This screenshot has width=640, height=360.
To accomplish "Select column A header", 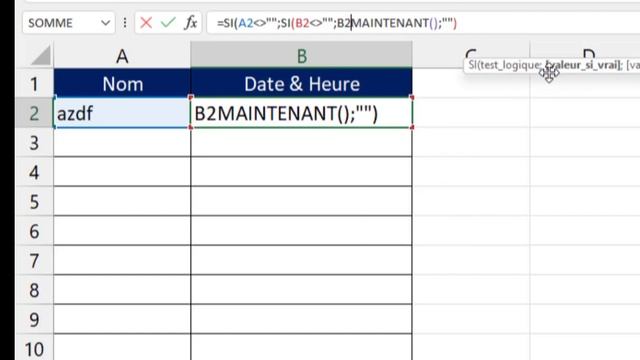I will (x=122, y=55).
